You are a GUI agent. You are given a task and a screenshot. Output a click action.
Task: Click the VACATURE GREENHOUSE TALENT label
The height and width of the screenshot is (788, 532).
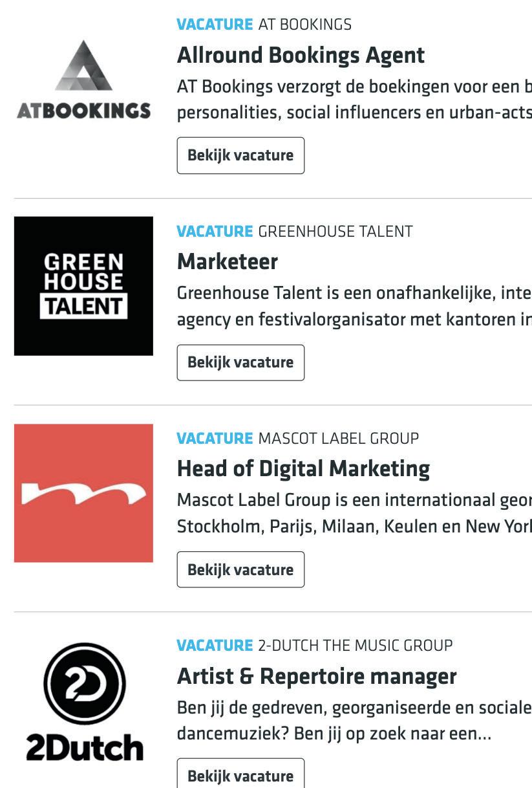coord(294,232)
